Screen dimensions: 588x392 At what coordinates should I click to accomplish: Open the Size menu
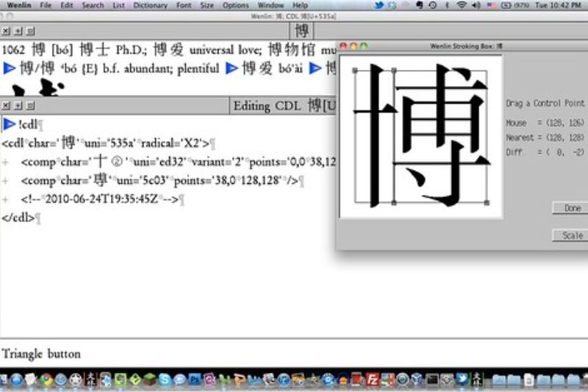coord(207,5)
